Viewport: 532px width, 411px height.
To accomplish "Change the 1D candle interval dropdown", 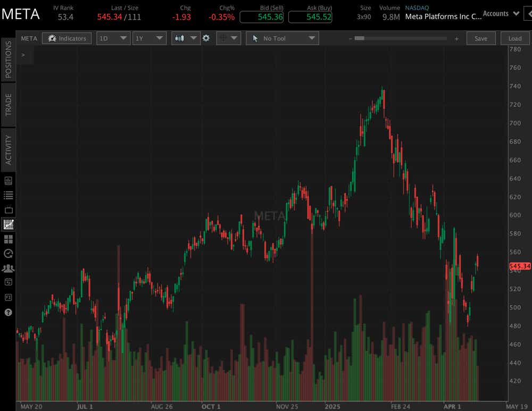I will pyautogui.click(x=113, y=38).
